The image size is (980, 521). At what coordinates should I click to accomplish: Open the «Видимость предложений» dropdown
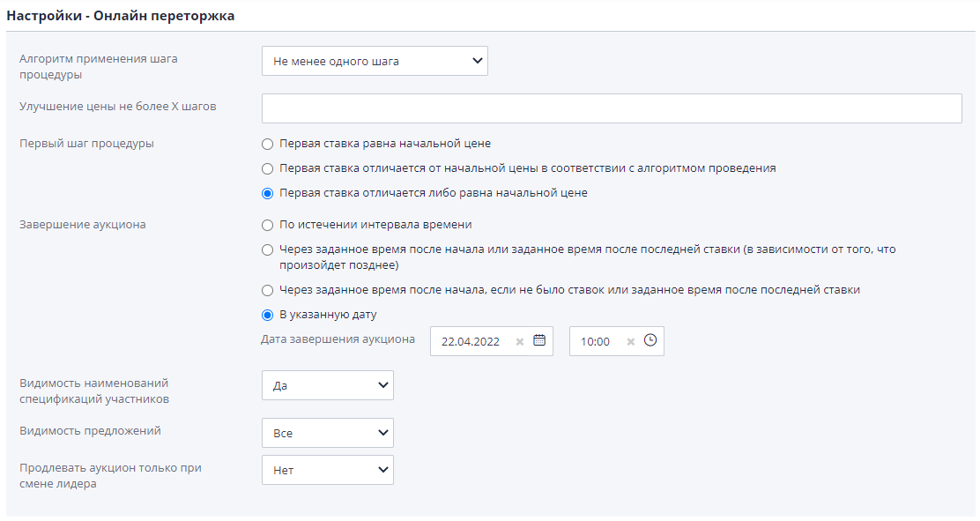coord(327,433)
